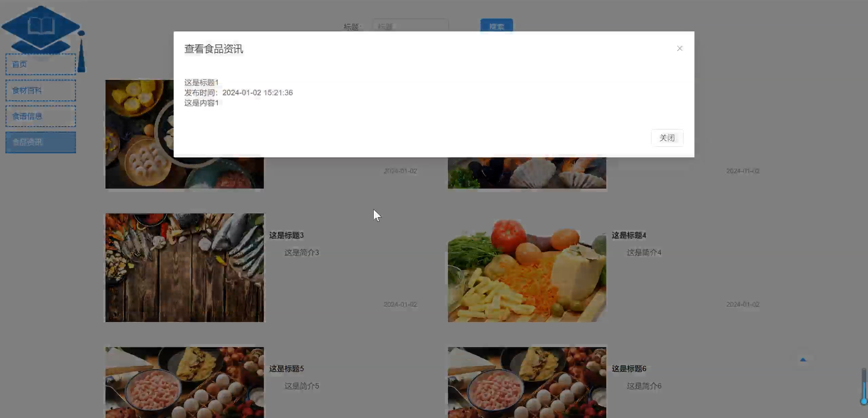Open the article titled 这是标题4

click(x=629, y=235)
